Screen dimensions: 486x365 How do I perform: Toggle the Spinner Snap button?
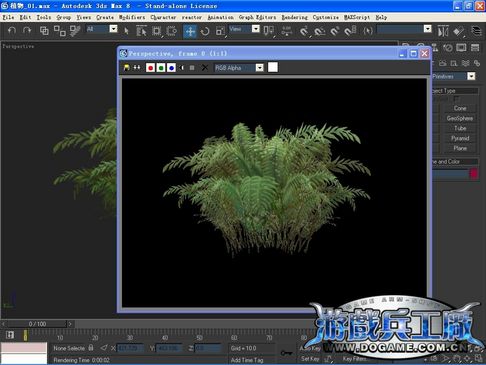[x=350, y=31]
